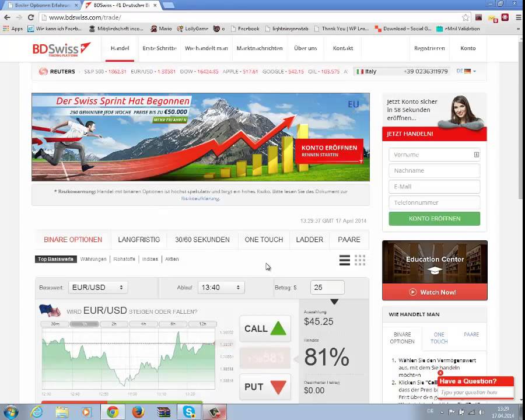Click the Watch Now play icon
Image resolution: width=525 pixels, height=420 pixels.
(413, 292)
